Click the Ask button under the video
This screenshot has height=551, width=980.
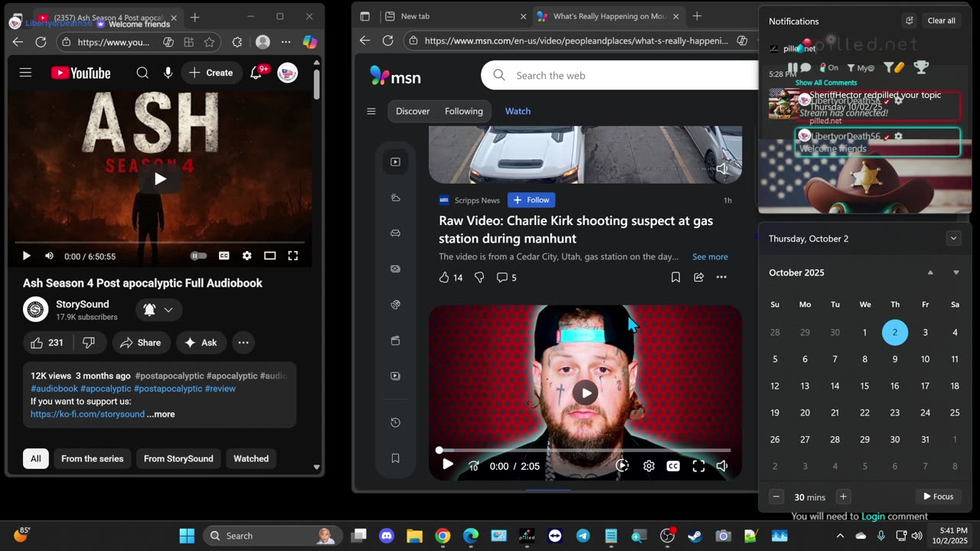201,343
